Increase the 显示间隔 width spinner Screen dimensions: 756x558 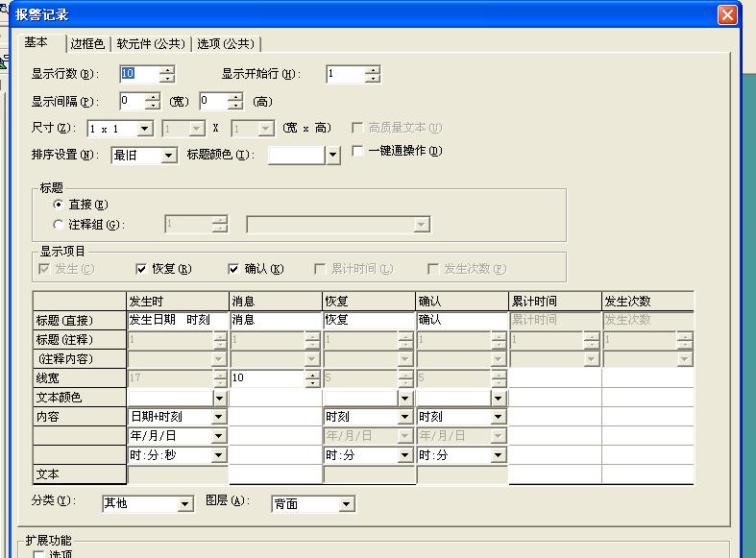pyautogui.click(x=153, y=97)
